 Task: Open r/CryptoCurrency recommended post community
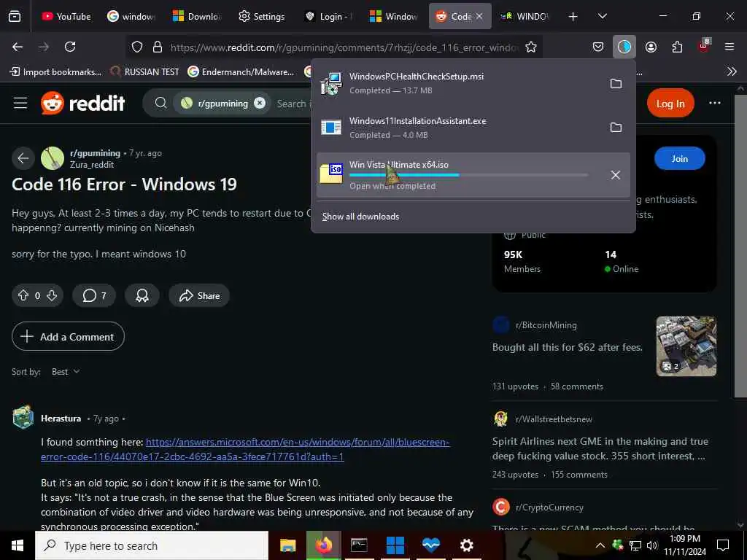coord(549,507)
